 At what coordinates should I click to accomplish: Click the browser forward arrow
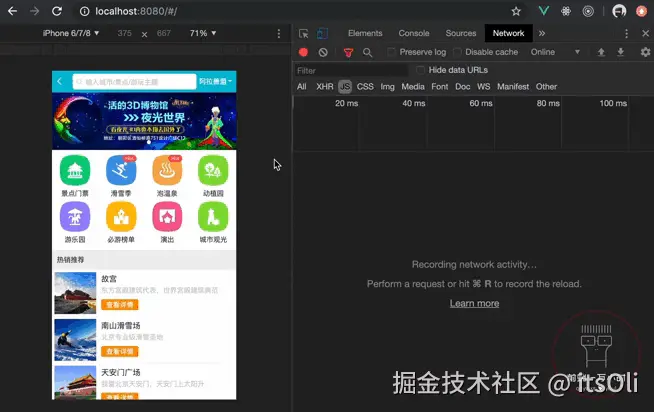coord(35,11)
